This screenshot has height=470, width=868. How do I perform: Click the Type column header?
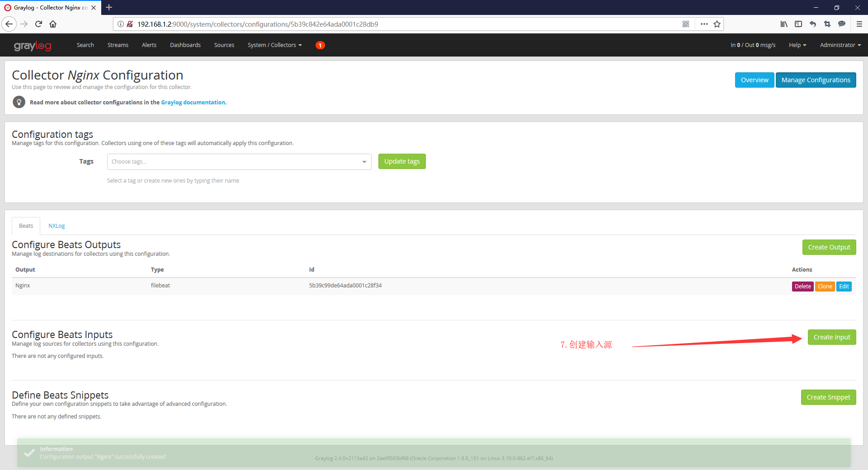[157, 270]
